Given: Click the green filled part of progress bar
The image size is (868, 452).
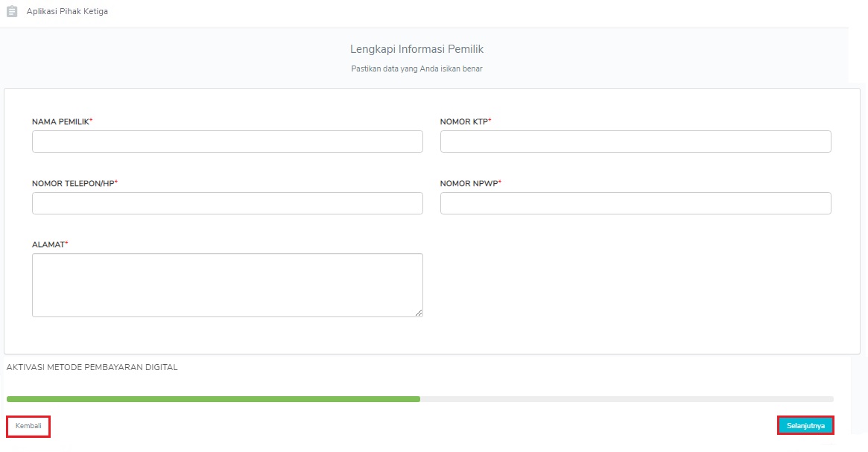Looking at the screenshot, I should click(x=213, y=399).
